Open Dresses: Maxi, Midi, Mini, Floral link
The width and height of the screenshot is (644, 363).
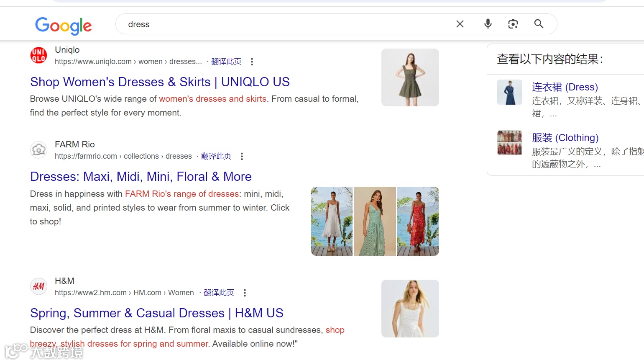pyautogui.click(x=141, y=177)
